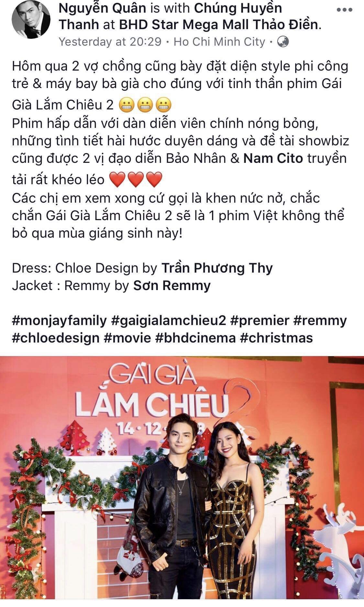The height and width of the screenshot is (607, 364).
Task: Tap the #christmas hashtag
Action: point(276,338)
